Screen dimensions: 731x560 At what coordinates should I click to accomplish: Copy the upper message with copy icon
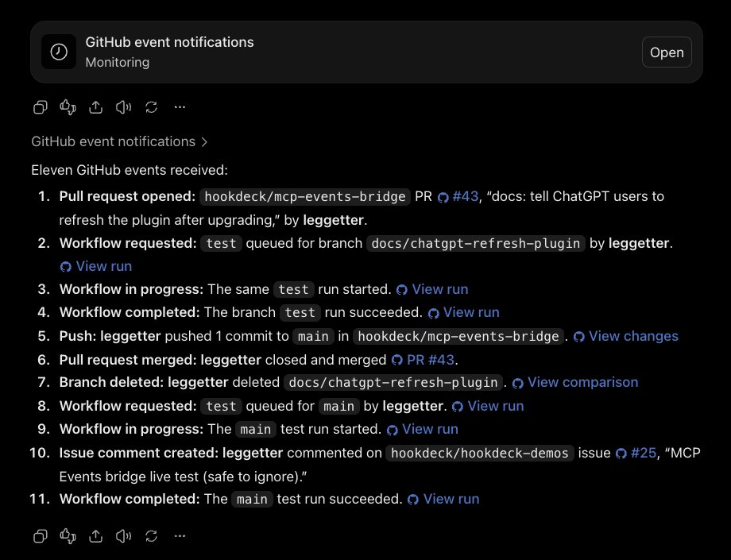point(41,107)
